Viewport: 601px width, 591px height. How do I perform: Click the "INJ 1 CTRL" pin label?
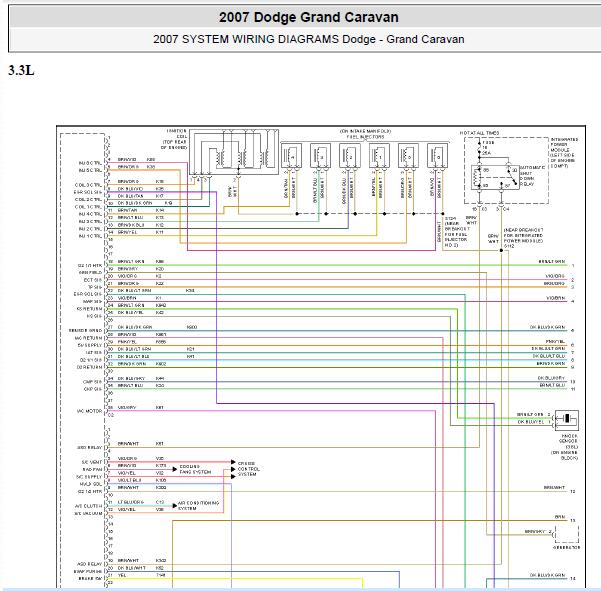[x=90, y=236]
